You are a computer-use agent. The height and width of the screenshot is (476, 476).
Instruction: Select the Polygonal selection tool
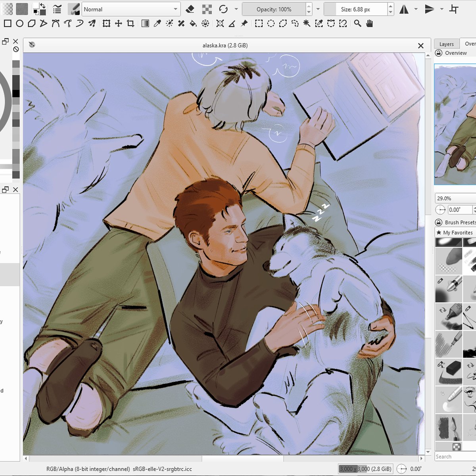click(x=283, y=24)
